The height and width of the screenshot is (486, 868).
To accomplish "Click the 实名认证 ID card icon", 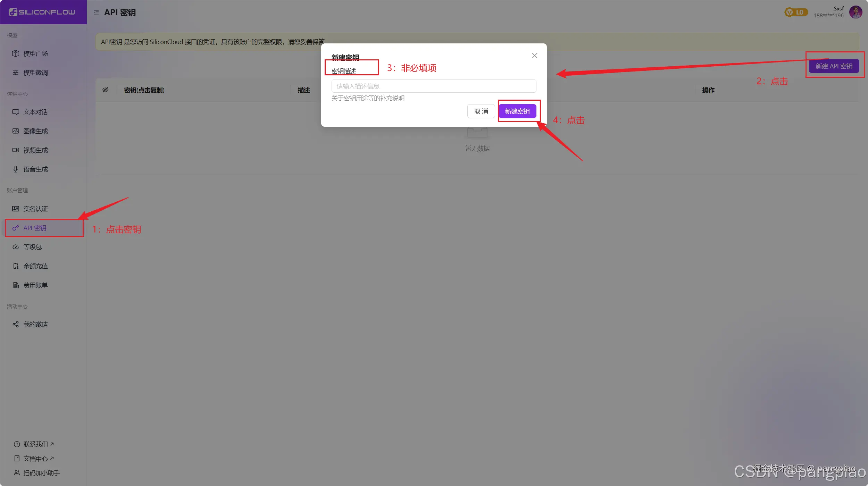I will [x=16, y=209].
